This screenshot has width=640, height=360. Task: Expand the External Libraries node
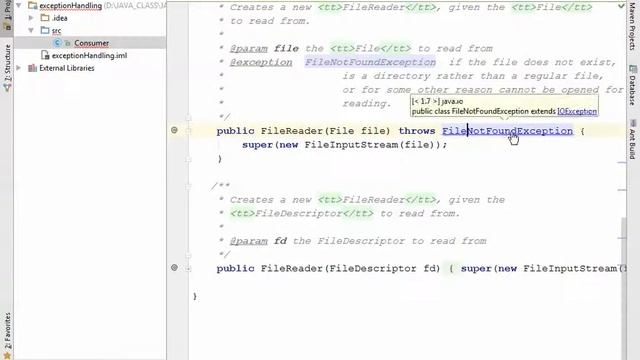tap(19, 68)
